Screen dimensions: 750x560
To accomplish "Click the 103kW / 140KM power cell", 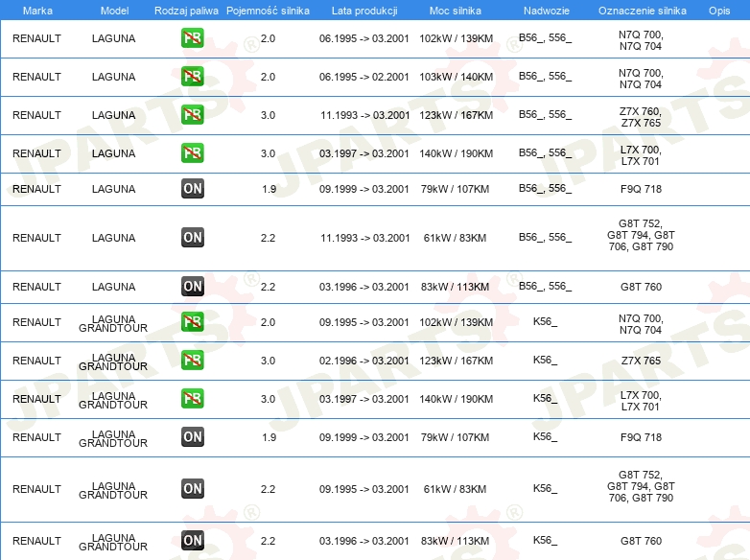I will pyautogui.click(x=457, y=77).
